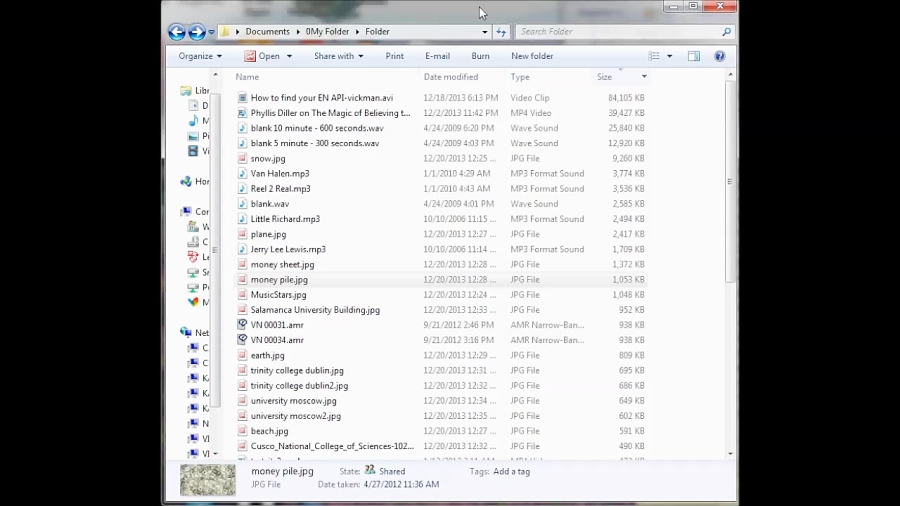Click the navigation pane scrollbar

[x=215, y=250]
